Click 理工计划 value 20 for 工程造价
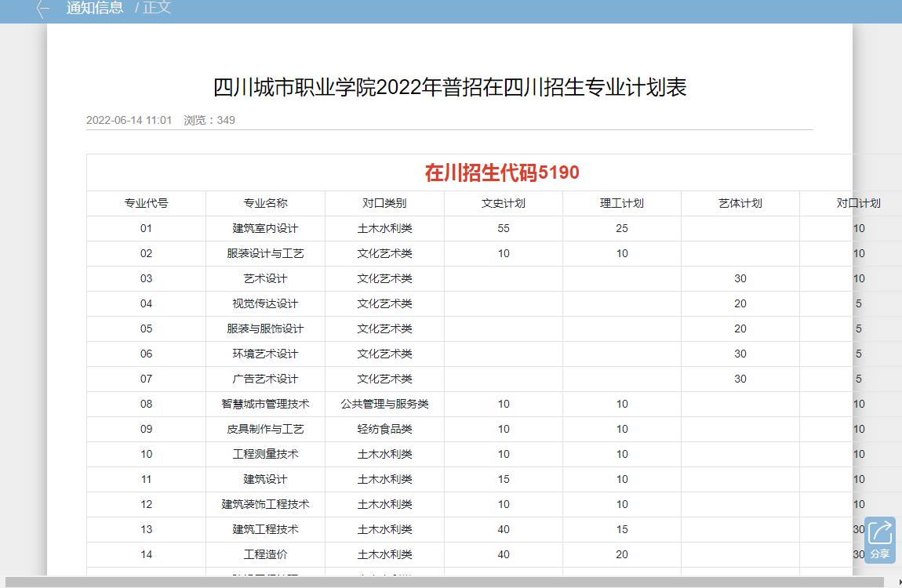The width and height of the screenshot is (902, 588). pyautogui.click(x=622, y=554)
